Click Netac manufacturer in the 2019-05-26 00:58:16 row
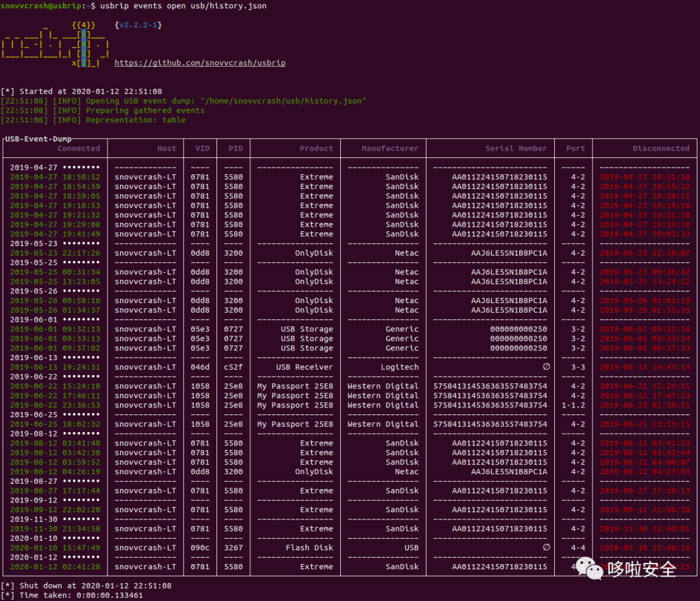 406,300
